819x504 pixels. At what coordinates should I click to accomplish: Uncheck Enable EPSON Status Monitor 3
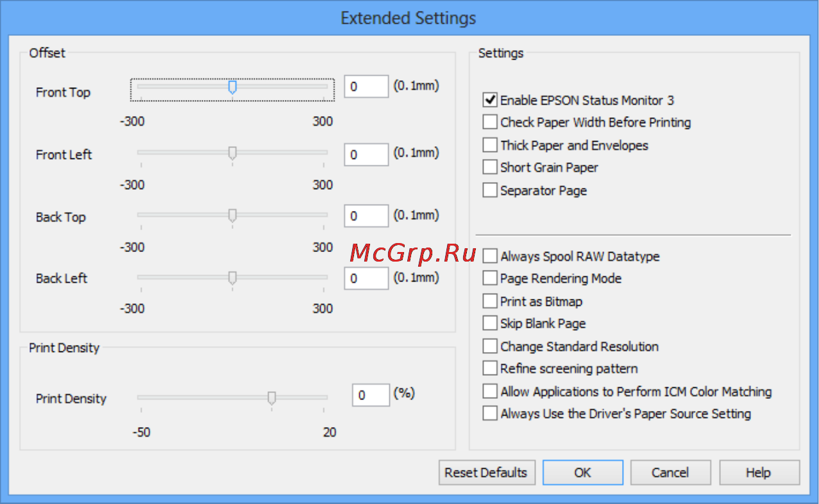coord(490,100)
